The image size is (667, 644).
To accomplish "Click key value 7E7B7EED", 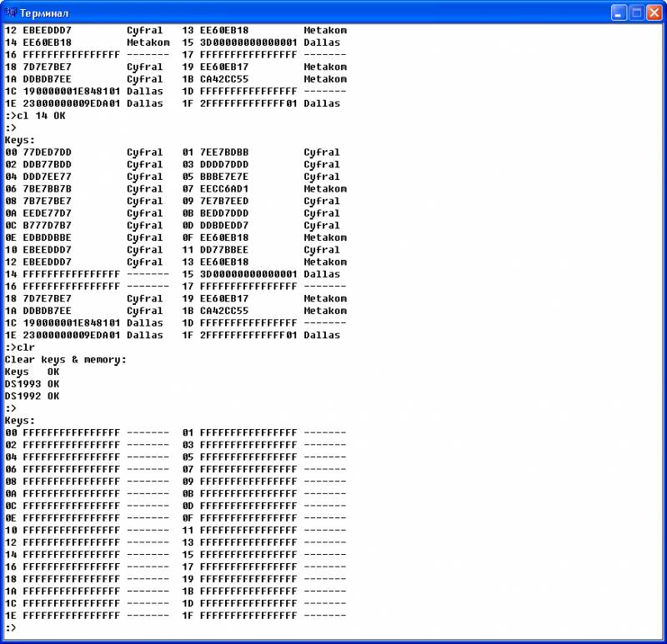I will tap(224, 201).
